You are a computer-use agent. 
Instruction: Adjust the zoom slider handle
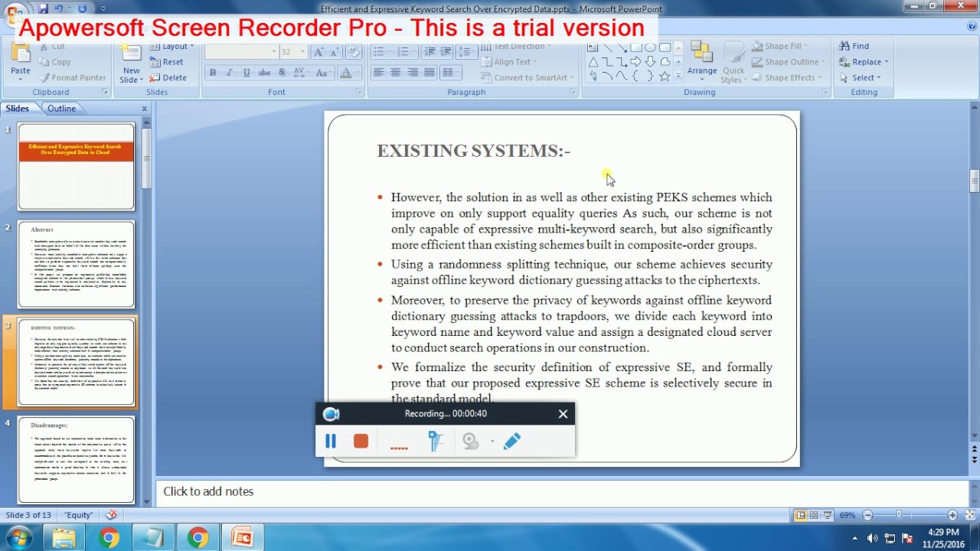899,515
